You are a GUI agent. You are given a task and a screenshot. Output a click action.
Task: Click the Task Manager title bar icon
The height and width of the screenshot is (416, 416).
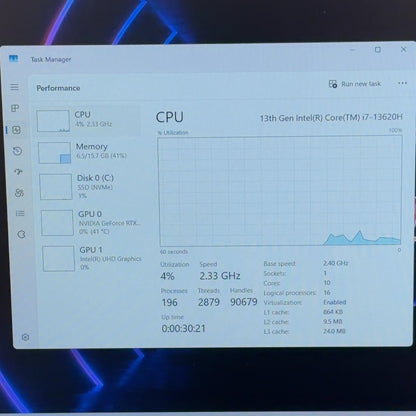13,59
